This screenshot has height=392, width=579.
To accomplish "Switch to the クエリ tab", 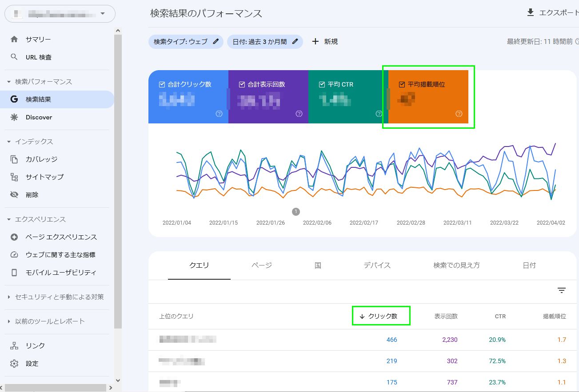I will (x=199, y=265).
